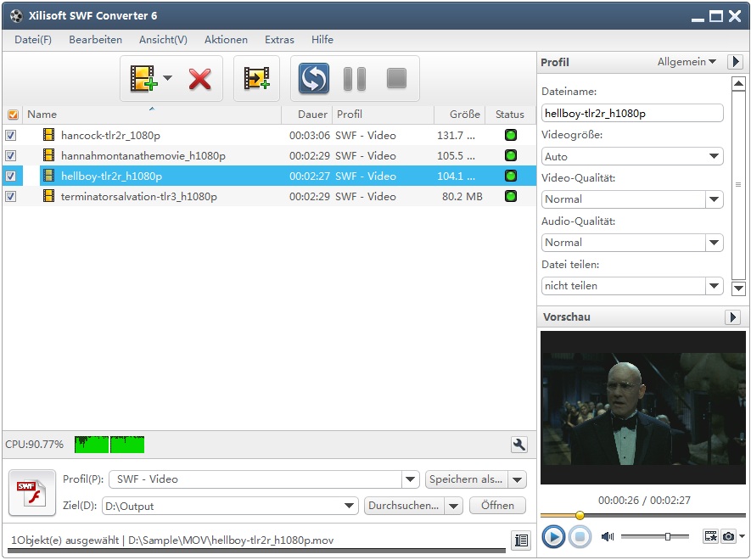Uncheck the hellboy-tlr2r_h1080p checkbox
This screenshot has width=751, height=560.
[x=10, y=176]
